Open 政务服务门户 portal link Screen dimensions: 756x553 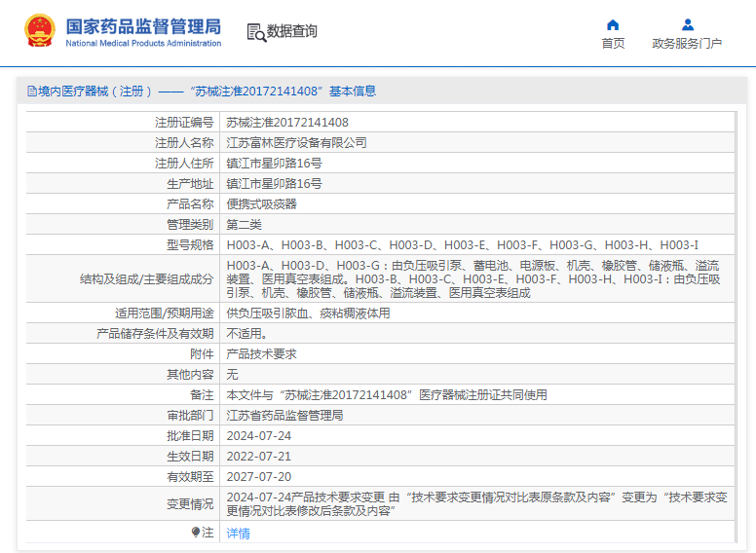point(687,44)
